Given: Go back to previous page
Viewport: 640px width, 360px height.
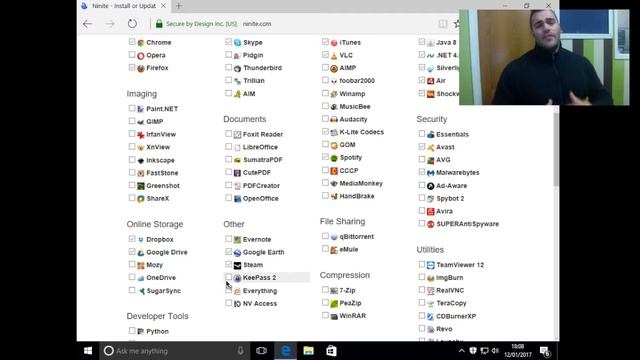Looking at the screenshot, I should coord(87,24).
